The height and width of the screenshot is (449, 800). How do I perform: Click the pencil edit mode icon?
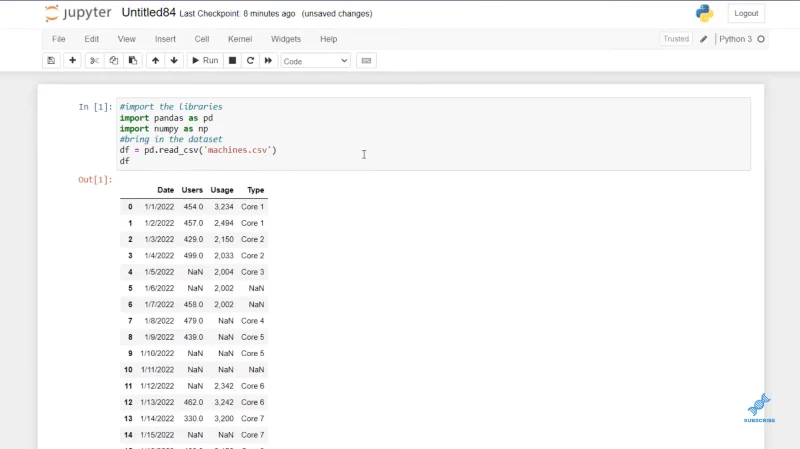pos(704,39)
